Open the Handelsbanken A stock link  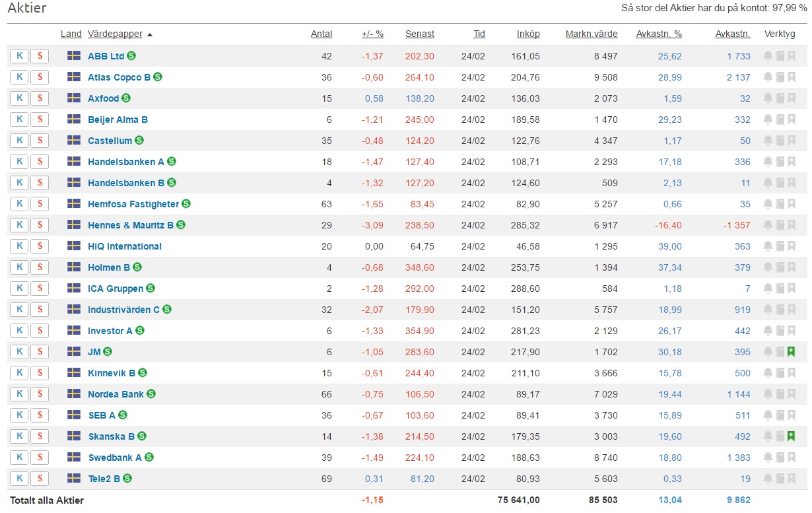click(x=126, y=162)
